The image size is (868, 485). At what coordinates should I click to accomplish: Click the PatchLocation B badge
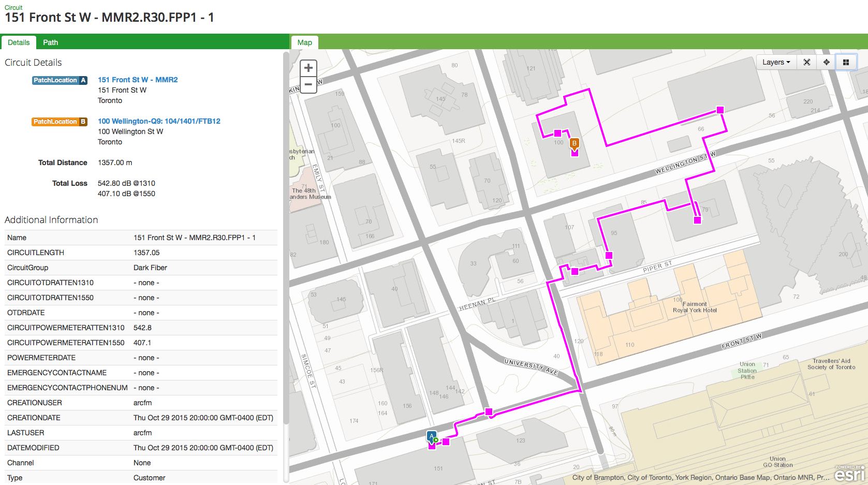pos(59,122)
